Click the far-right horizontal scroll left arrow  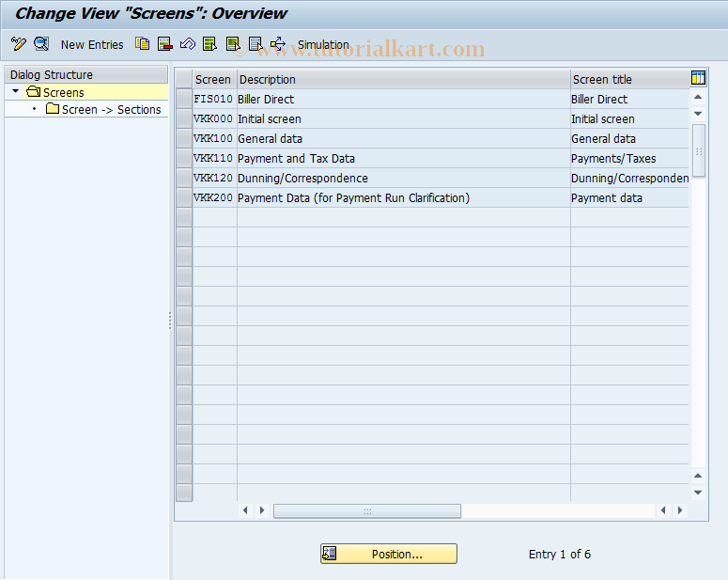click(663, 510)
